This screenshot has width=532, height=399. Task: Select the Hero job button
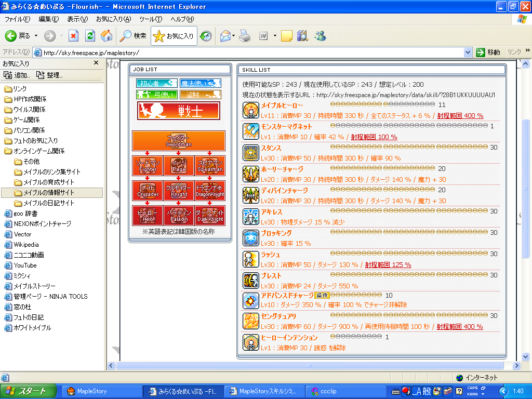pos(148,216)
